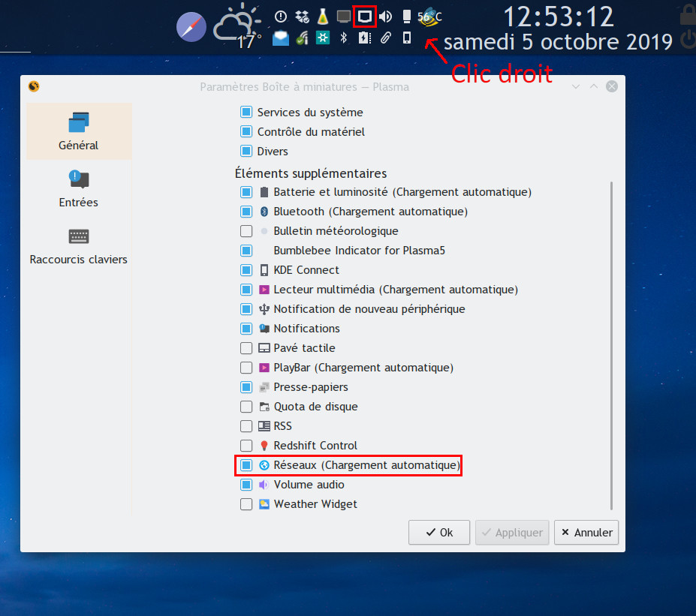Image resolution: width=696 pixels, height=616 pixels.
Task: Open the wired network tray icon
Action: 364,17
